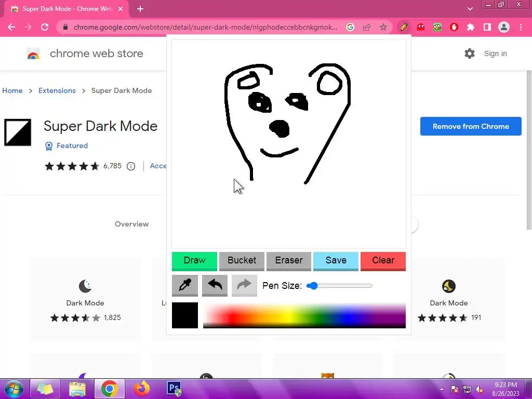Click the Google G icon in address bar
Screen dimensions: 532x399
[350, 27]
